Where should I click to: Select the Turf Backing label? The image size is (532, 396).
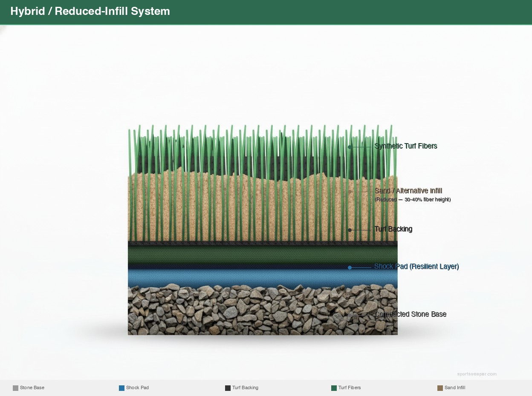click(393, 229)
